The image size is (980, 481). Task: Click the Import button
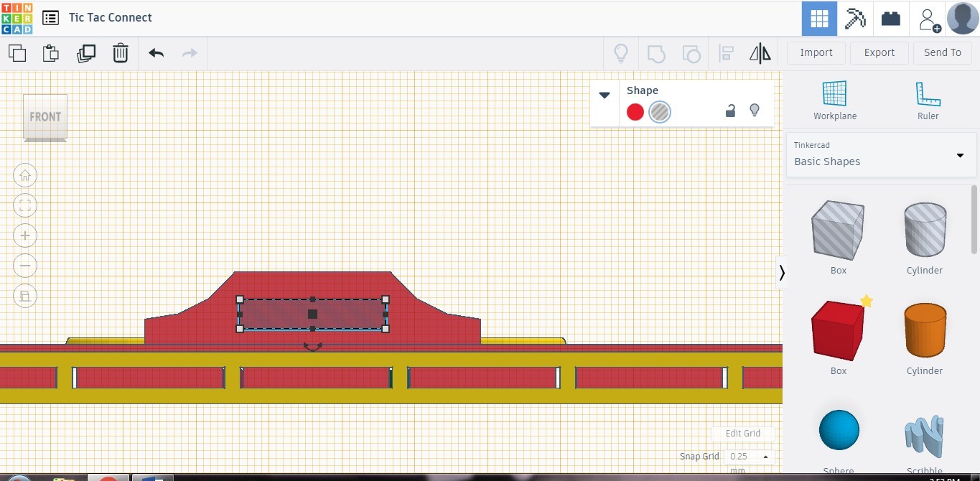816,52
